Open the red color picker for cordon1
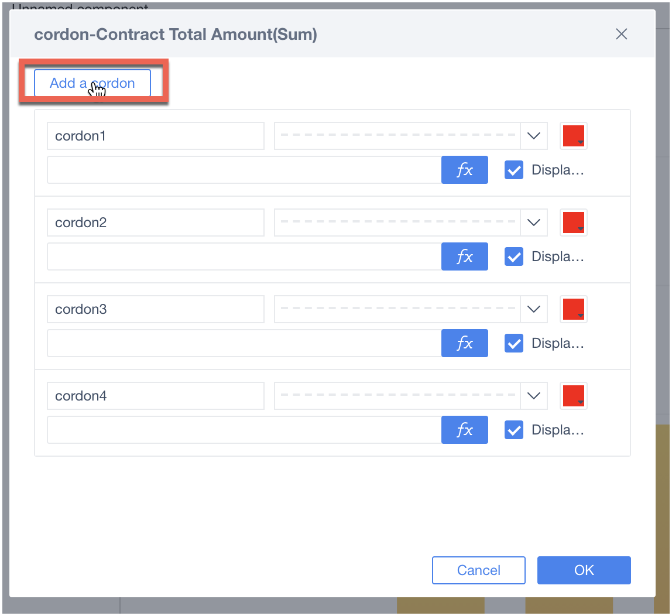672x616 pixels. [x=573, y=136]
